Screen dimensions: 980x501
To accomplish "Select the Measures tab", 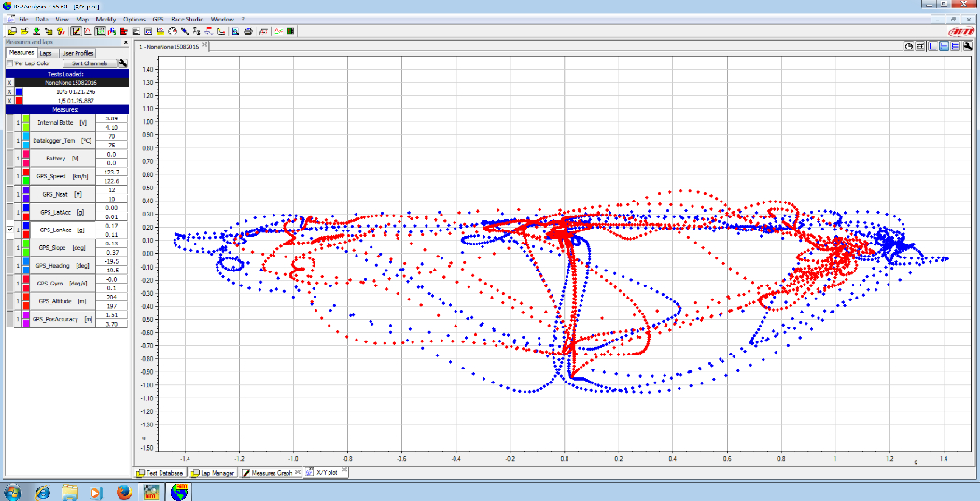I will pyautogui.click(x=21, y=53).
